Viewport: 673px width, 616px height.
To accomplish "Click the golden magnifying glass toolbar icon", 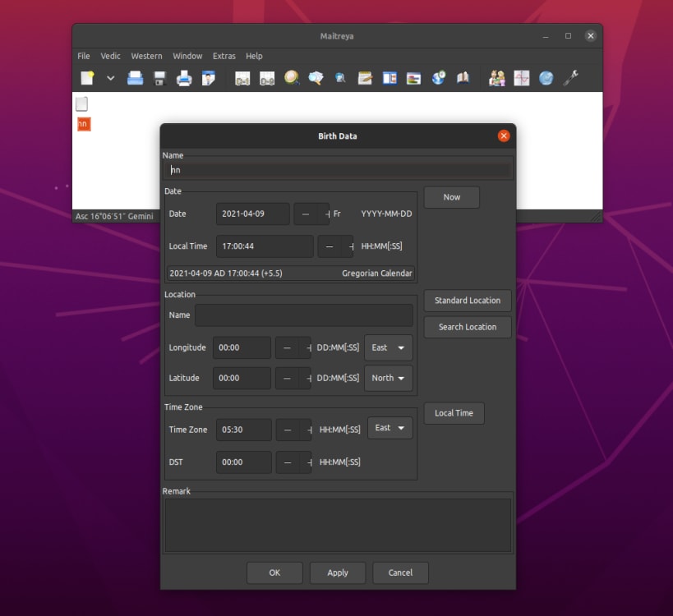I will [292, 78].
